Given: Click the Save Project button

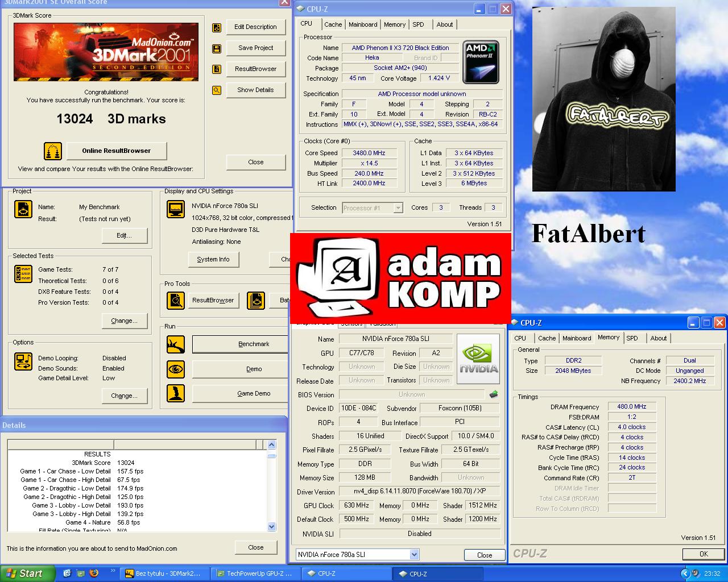Looking at the screenshot, I should point(255,48).
